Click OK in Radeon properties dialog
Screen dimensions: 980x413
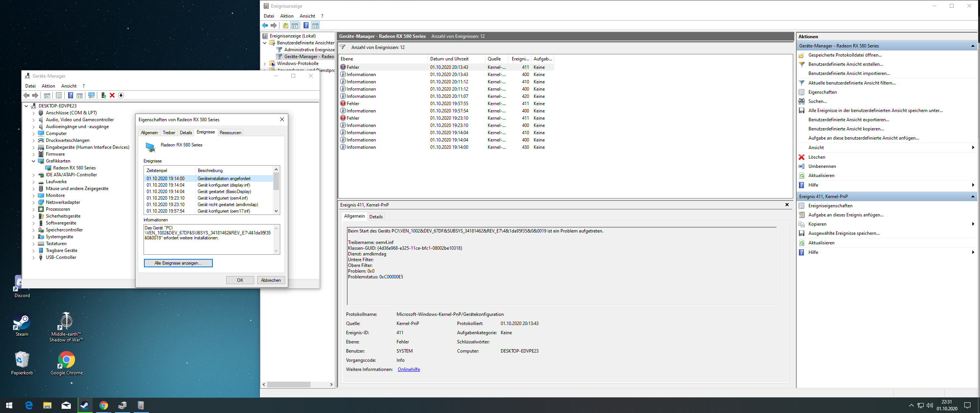click(x=240, y=280)
